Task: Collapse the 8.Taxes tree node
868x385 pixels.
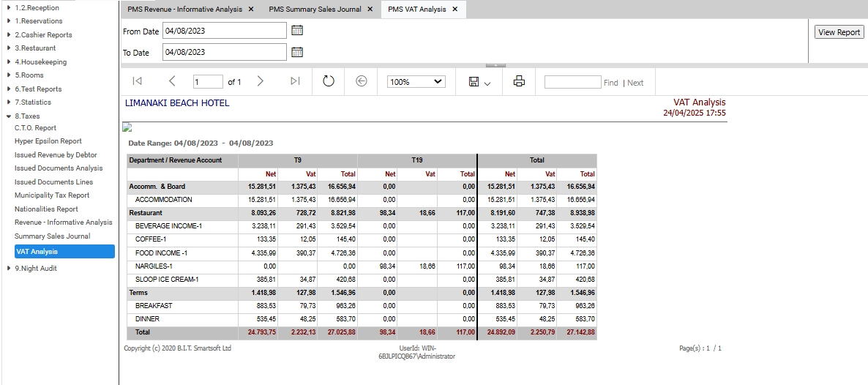Action: (8, 116)
